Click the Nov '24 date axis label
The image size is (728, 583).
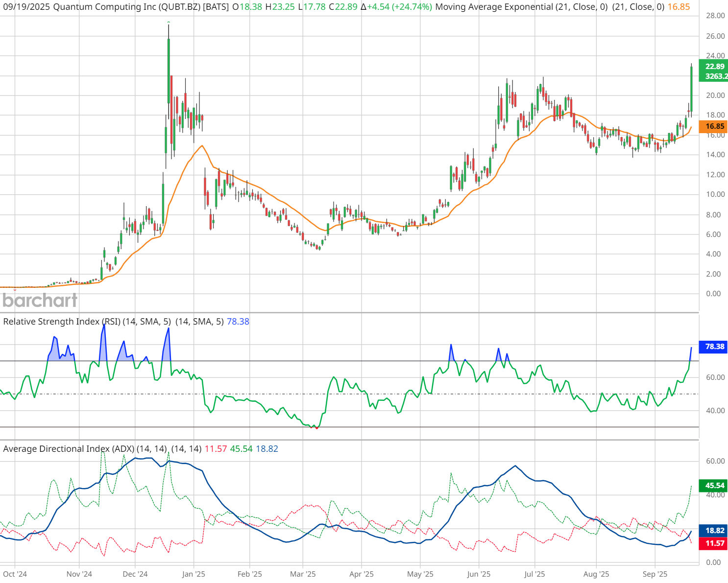[79, 574]
